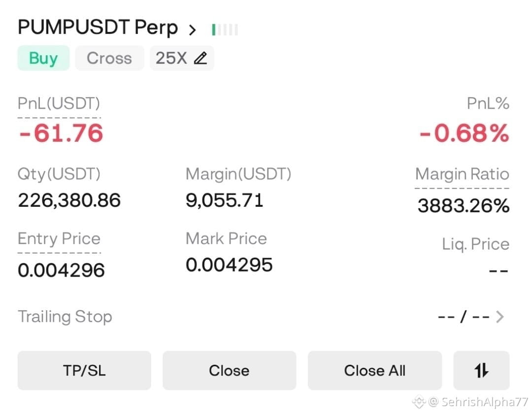
Task: Tap the Entry Price underlined label
Action: 59,239
